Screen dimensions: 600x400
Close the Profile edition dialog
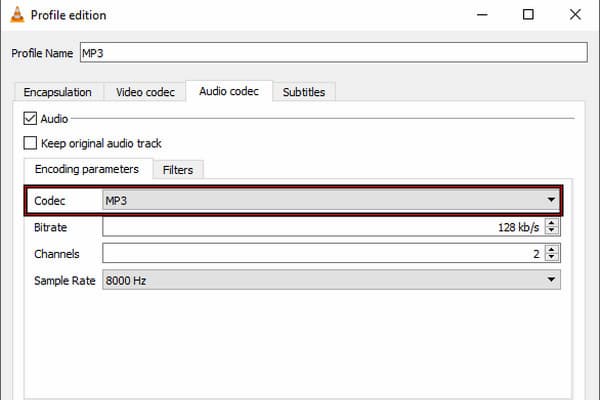click(575, 15)
